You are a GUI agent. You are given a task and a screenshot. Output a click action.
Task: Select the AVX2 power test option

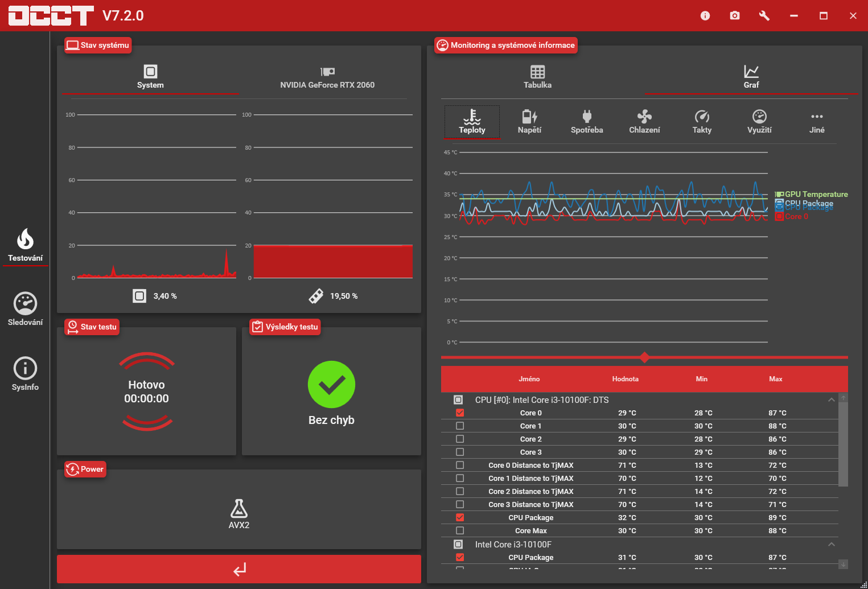click(239, 514)
